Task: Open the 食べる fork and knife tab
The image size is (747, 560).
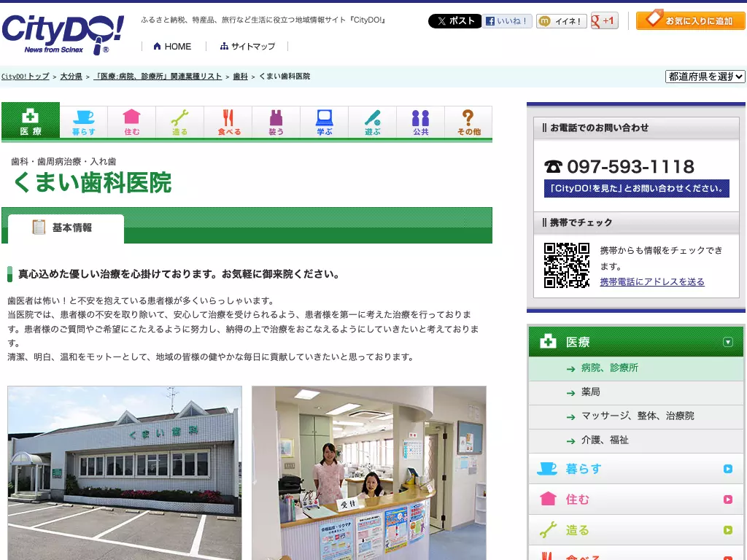Action: coord(228,122)
